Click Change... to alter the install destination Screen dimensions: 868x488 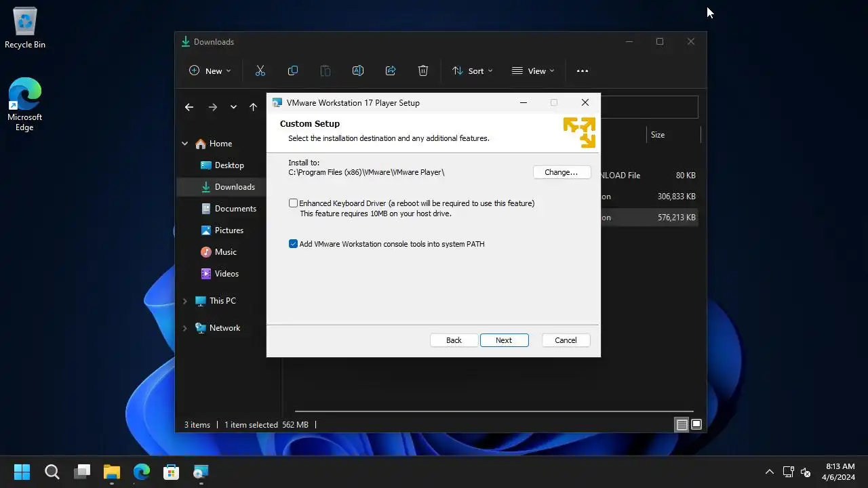[561, 172]
